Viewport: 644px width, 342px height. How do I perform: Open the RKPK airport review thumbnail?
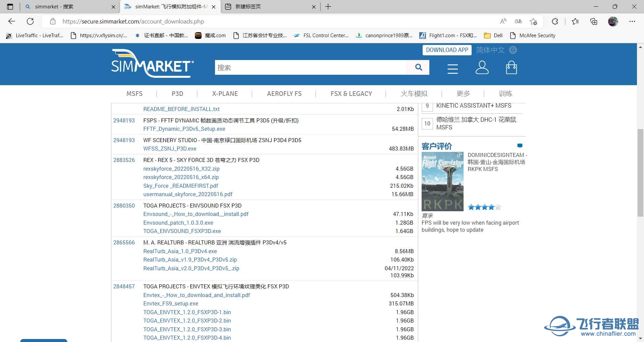pos(442,181)
